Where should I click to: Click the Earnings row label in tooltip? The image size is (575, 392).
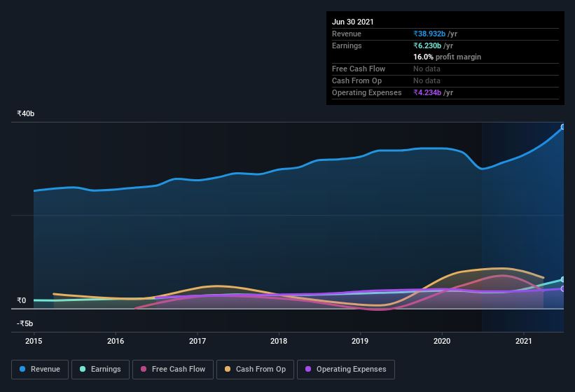tap(347, 45)
